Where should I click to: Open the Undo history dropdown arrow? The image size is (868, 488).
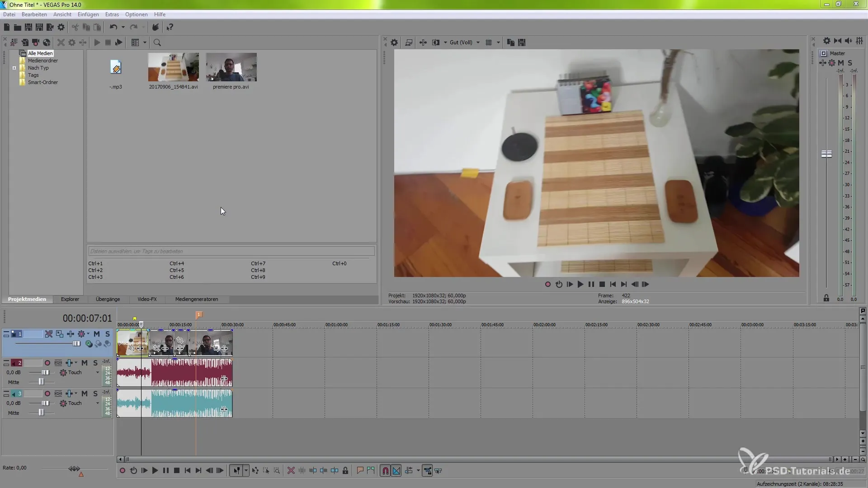pyautogui.click(x=123, y=28)
